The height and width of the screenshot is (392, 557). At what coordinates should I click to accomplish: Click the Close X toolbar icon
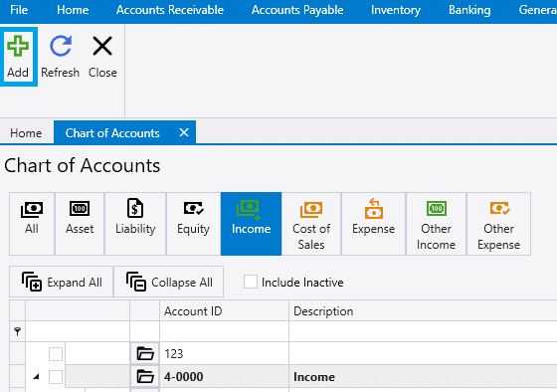pos(102,46)
